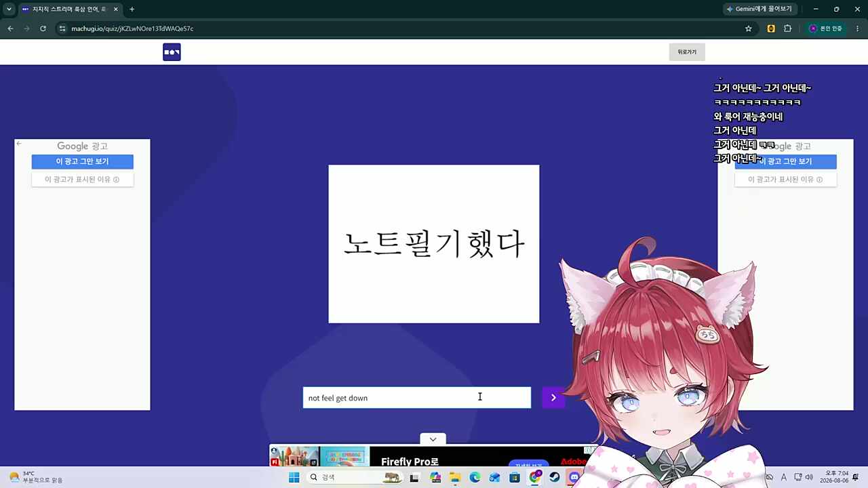Open the Chrome three-dot menu
This screenshot has width=868, height=488.
(x=857, y=28)
